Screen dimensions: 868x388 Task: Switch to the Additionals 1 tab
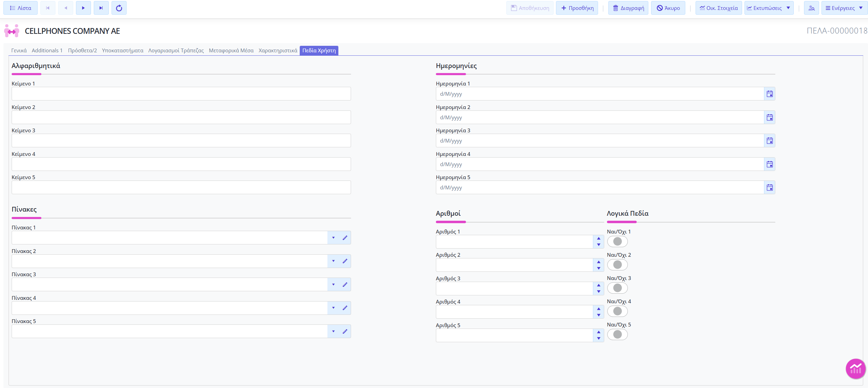pos(47,51)
